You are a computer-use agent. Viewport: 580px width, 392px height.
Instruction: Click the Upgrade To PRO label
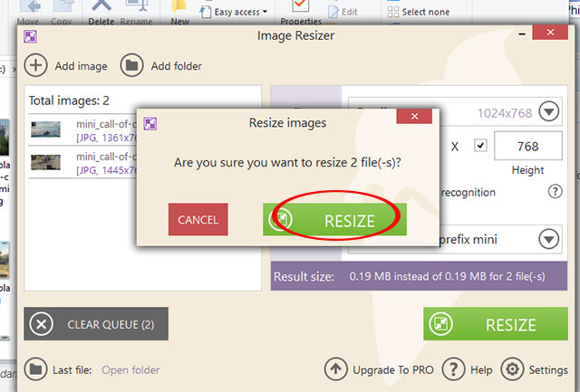click(x=393, y=370)
